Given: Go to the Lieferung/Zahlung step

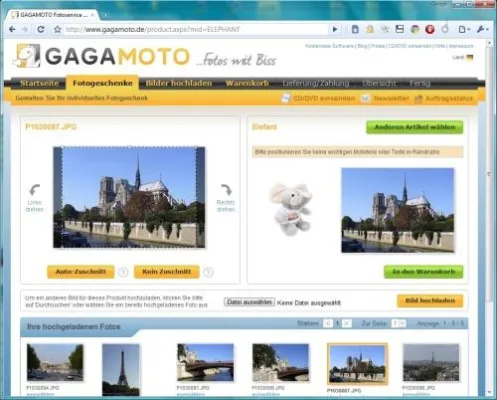Looking at the screenshot, I should coord(316,83).
